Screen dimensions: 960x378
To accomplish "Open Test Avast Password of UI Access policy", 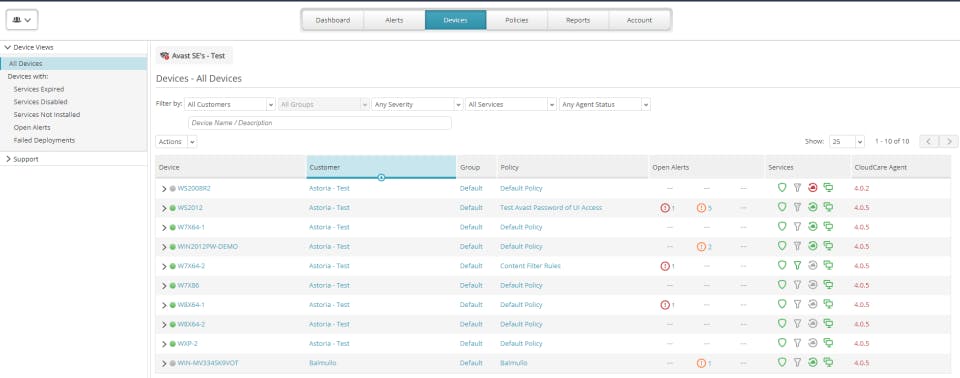I will pos(551,208).
